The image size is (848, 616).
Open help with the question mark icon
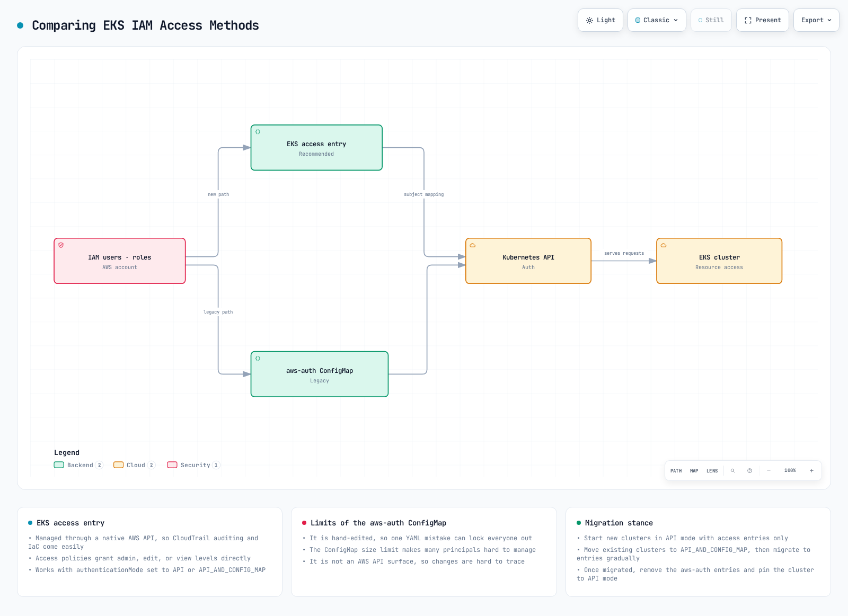pyautogui.click(x=750, y=471)
